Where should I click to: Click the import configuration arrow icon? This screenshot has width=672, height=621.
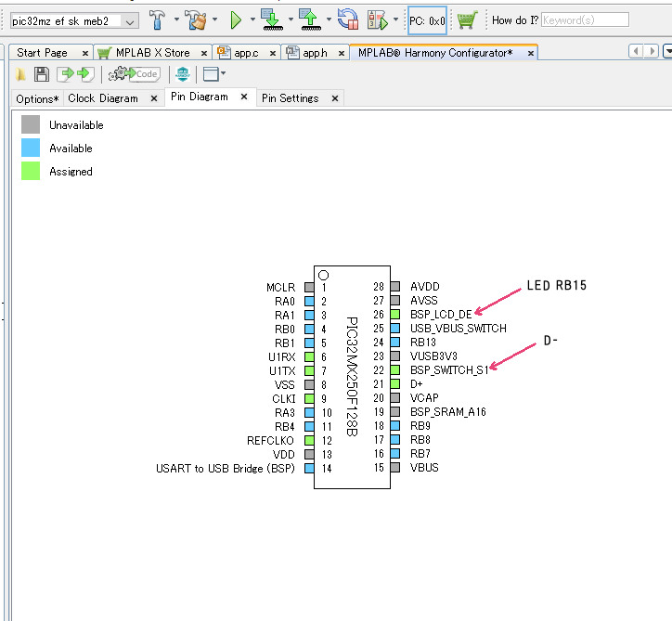tap(85, 74)
